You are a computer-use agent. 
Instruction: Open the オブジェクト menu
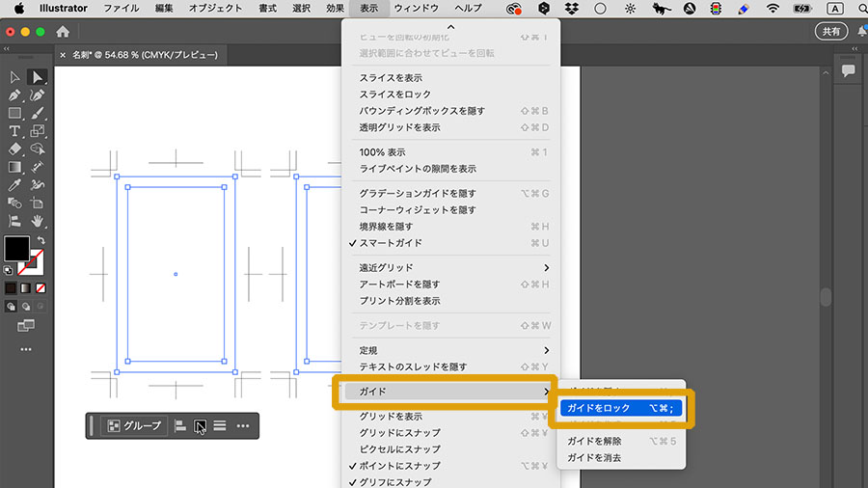[215, 9]
